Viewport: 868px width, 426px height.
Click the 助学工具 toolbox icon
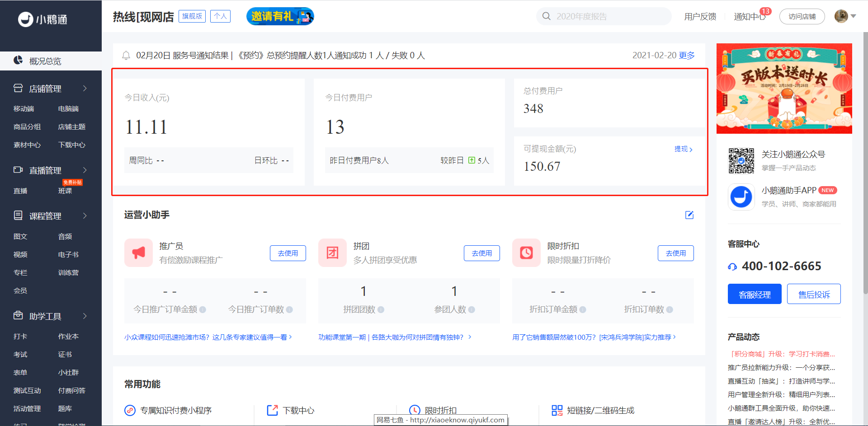click(x=18, y=315)
